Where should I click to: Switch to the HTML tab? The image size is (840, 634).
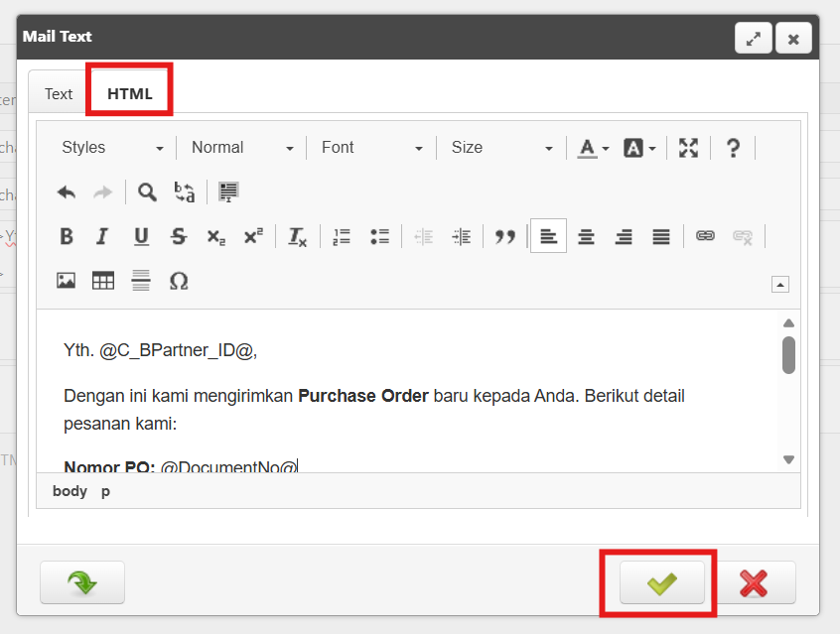(x=130, y=94)
